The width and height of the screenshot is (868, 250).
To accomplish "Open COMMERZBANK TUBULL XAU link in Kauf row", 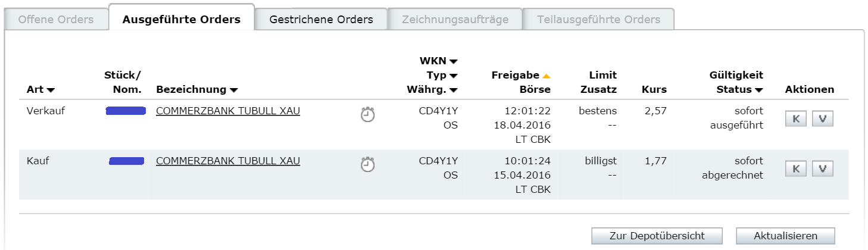I will coord(228,161).
